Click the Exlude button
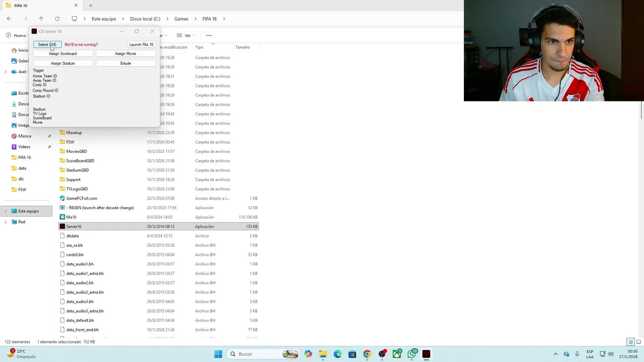 125,63
